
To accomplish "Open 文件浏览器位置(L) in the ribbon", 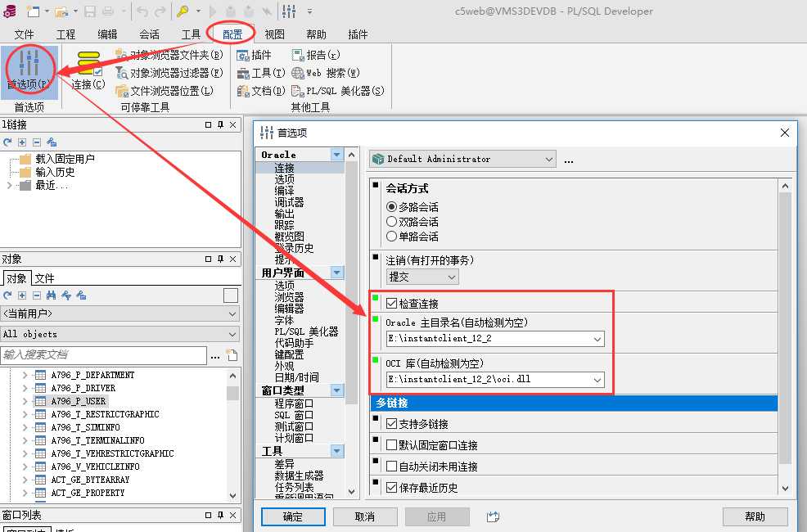I will (165, 91).
